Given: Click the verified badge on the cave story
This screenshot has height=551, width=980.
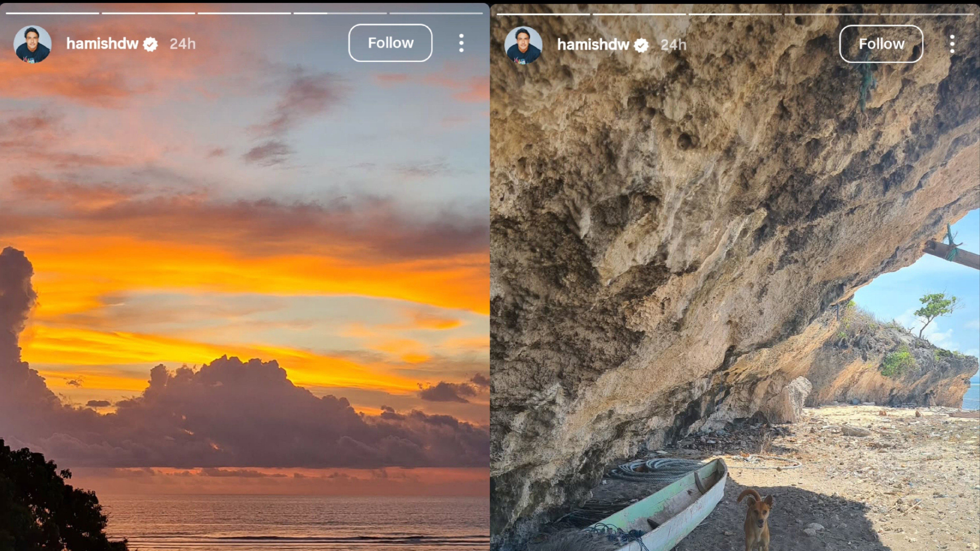Looking at the screenshot, I should tap(641, 46).
